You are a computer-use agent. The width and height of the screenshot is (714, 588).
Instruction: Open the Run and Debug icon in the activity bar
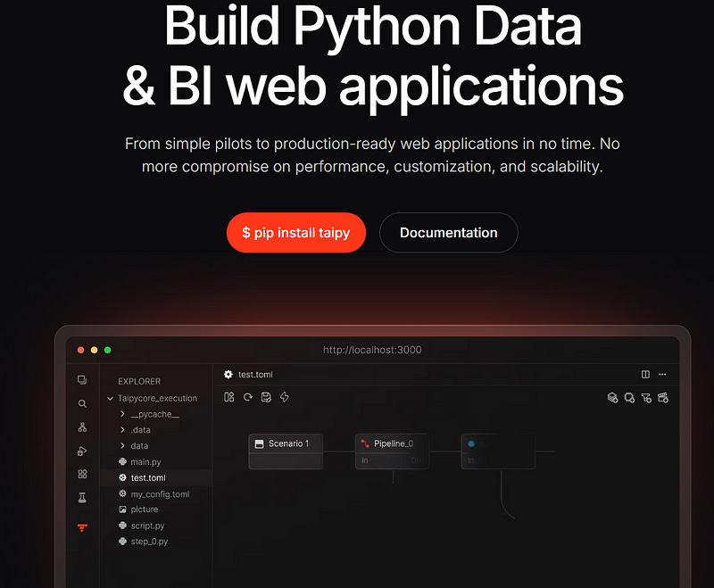82,451
